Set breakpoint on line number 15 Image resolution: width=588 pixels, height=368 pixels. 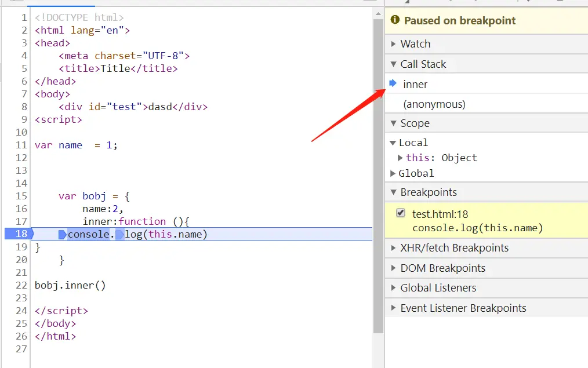(x=21, y=196)
